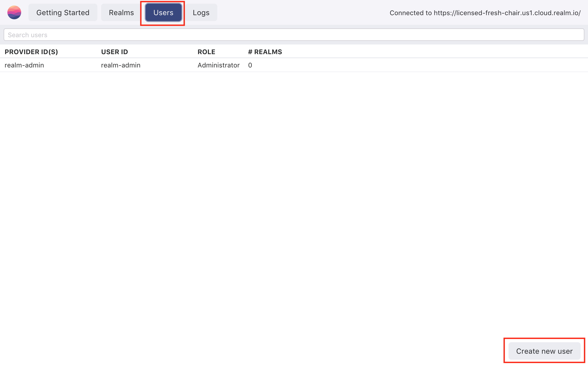Click the realms count of 0
This screenshot has height=367, width=588.
tap(250, 65)
